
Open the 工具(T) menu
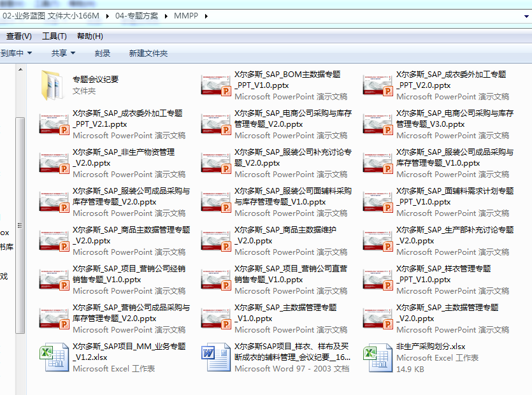point(54,36)
